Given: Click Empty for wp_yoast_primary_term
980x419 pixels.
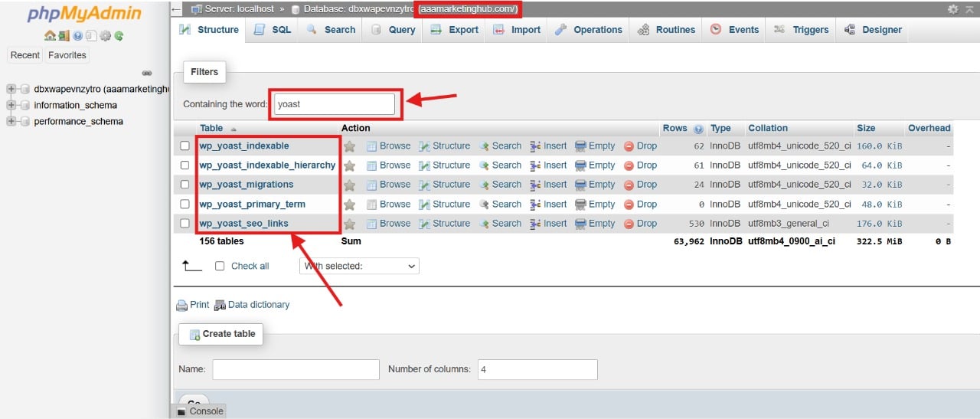Looking at the screenshot, I should click(595, 205).
